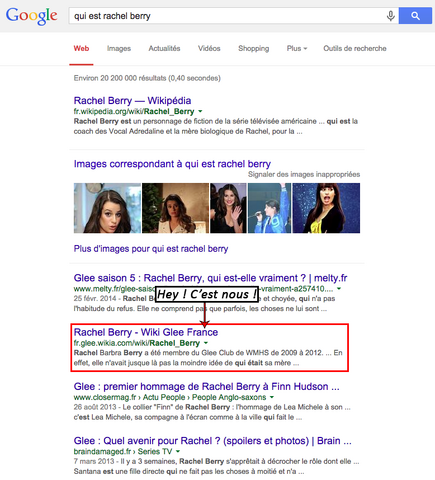Select the Web tab
435x480 pixels.
81,48
